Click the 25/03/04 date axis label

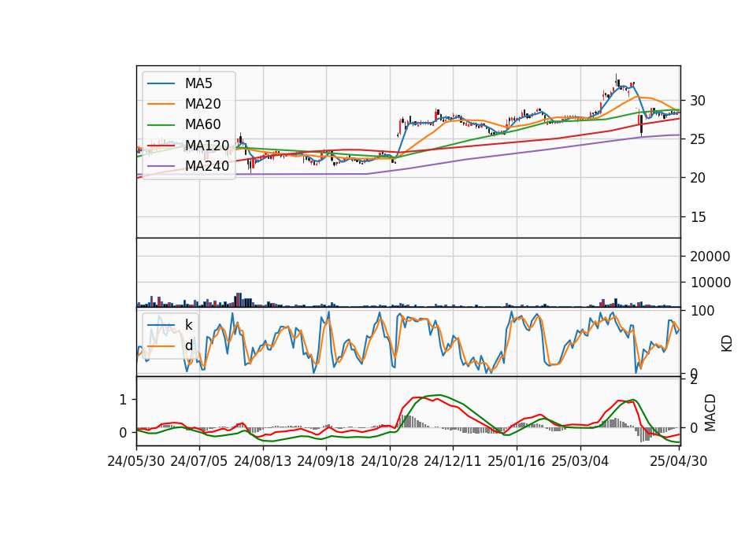pyautogui.click(x=580, y=461)
